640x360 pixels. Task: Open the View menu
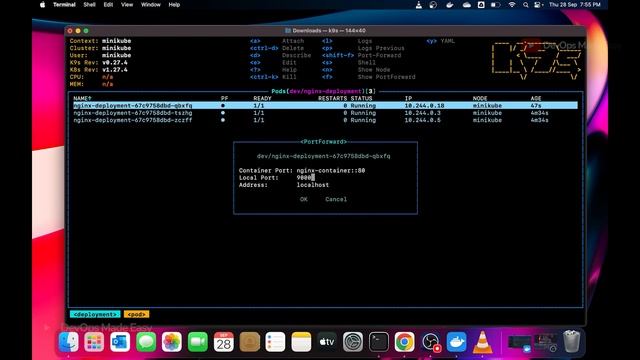coord(127,5)
